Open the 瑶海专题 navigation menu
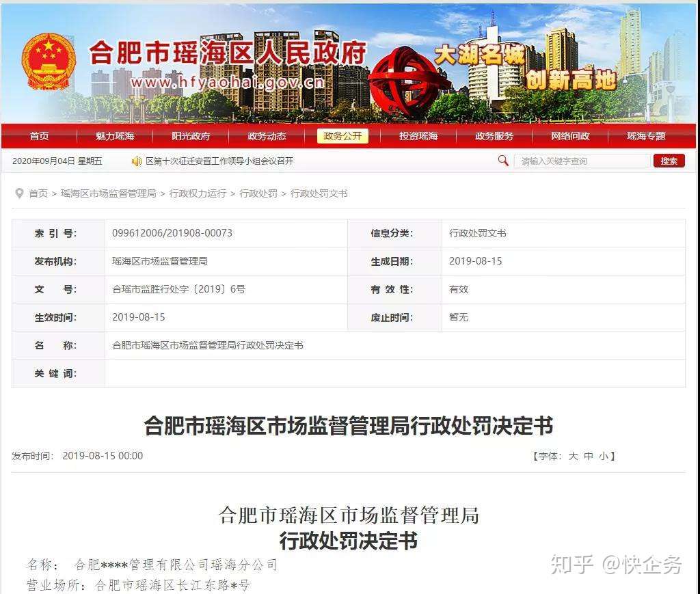This screenshot has width=700, height=594. (645, 135)
